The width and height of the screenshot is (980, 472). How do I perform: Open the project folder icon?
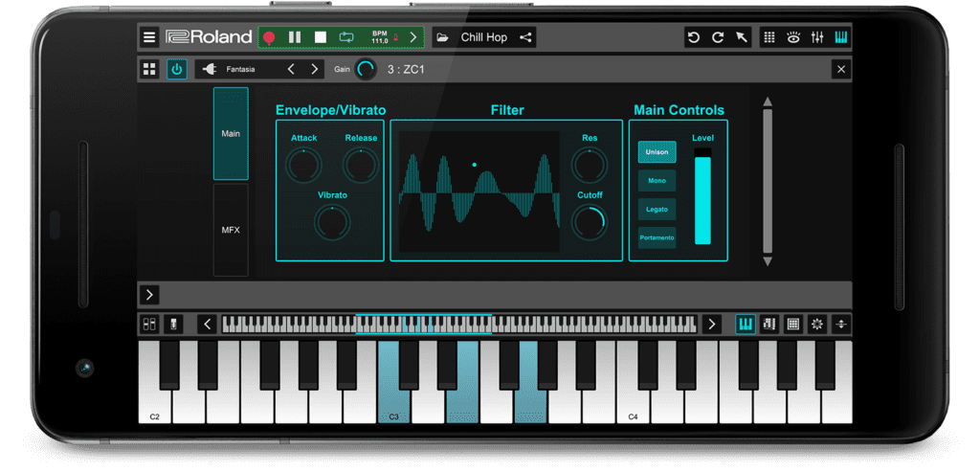click(442, 37)
